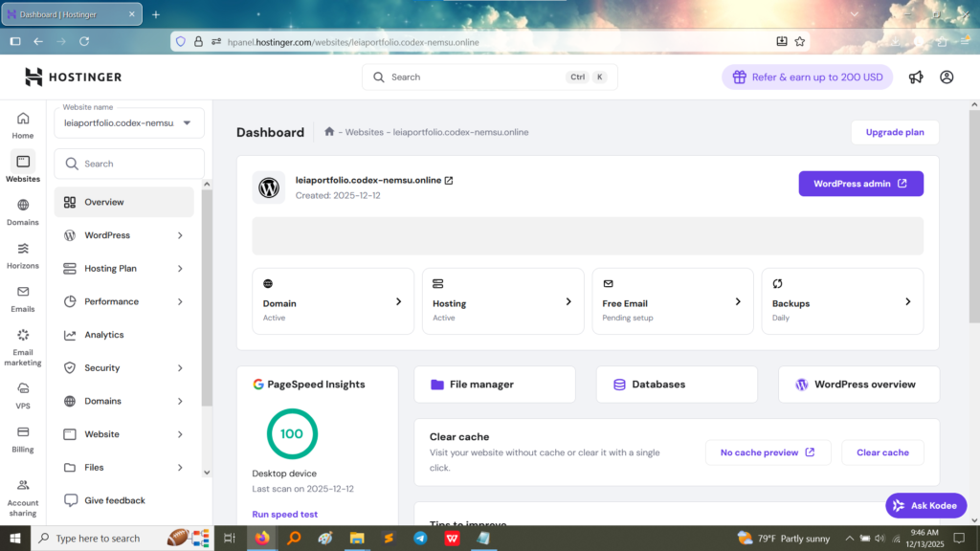Open Emails section in left rail
980x551 pixels.
(23, 298)
